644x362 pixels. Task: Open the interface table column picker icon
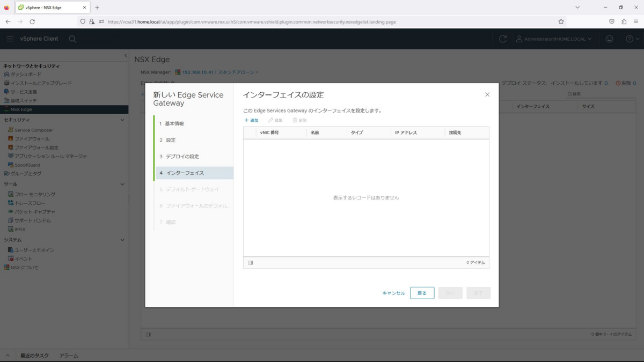tap(251, 263)
